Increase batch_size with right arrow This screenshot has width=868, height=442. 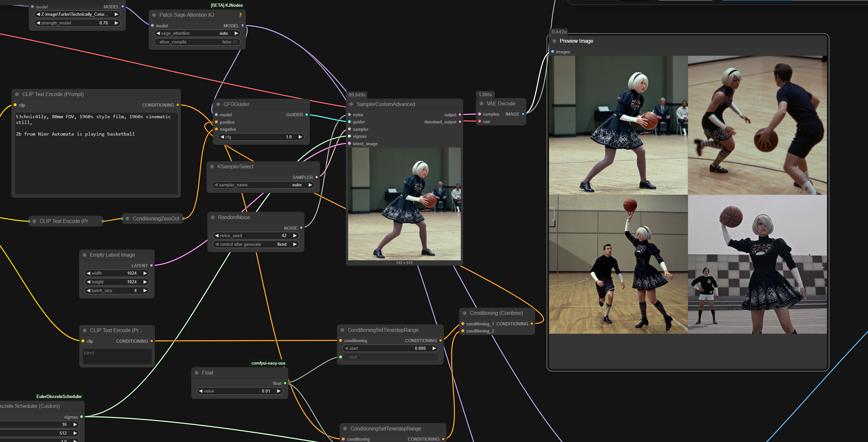point(145,290)
